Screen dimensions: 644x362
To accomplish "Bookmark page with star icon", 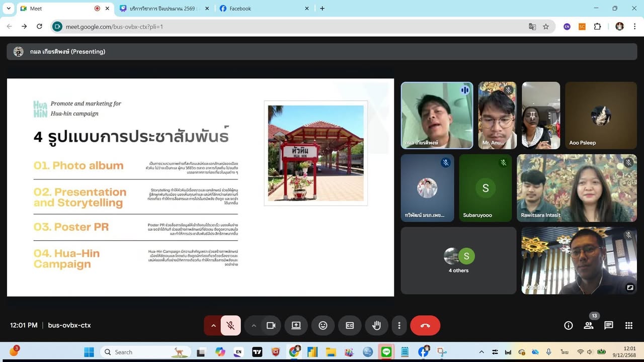I will 546,27.
